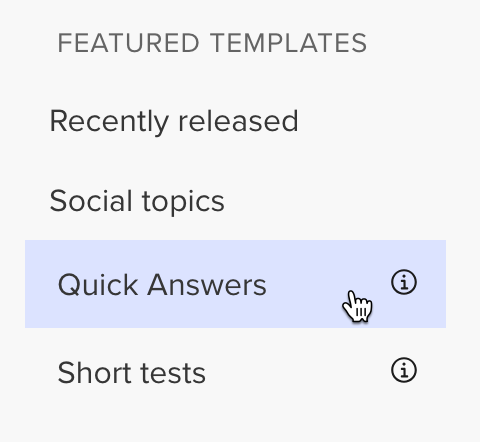Tap the circled i in highlighted row
The width and height of the screenshot is (480, 442).
pos(404,282)
